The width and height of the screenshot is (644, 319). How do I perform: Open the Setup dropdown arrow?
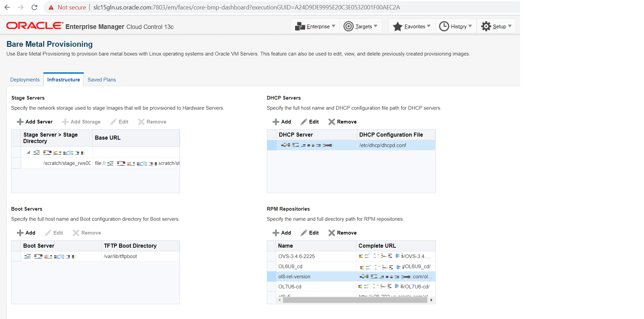pyautogui.click(x=510, y=26)
